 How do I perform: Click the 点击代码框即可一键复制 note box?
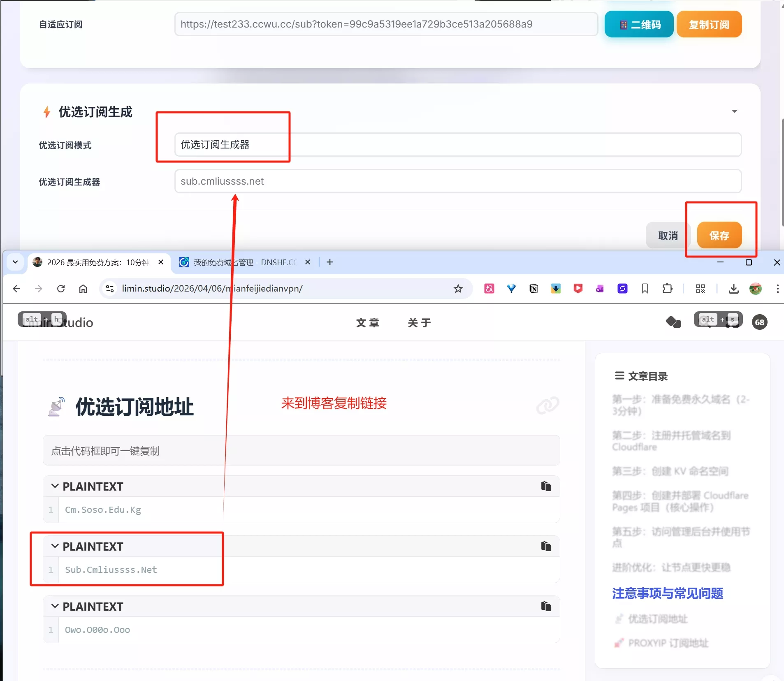coord(301,451)
